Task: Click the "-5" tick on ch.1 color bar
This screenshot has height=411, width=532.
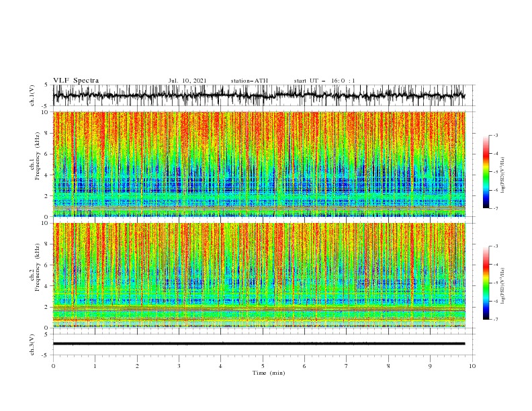Action: 496,172
